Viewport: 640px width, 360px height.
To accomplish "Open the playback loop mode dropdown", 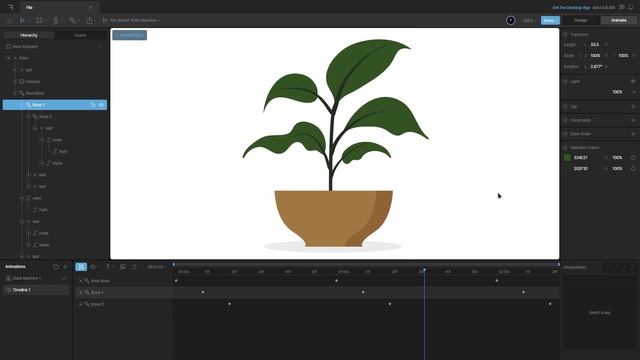I will (x=95, y=267).
